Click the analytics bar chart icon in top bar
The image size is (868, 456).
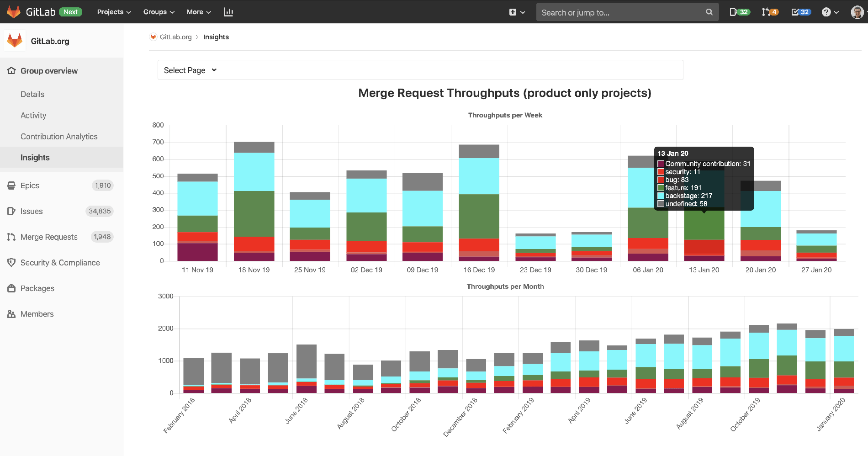pyautogui.click(x=228, y=12)
